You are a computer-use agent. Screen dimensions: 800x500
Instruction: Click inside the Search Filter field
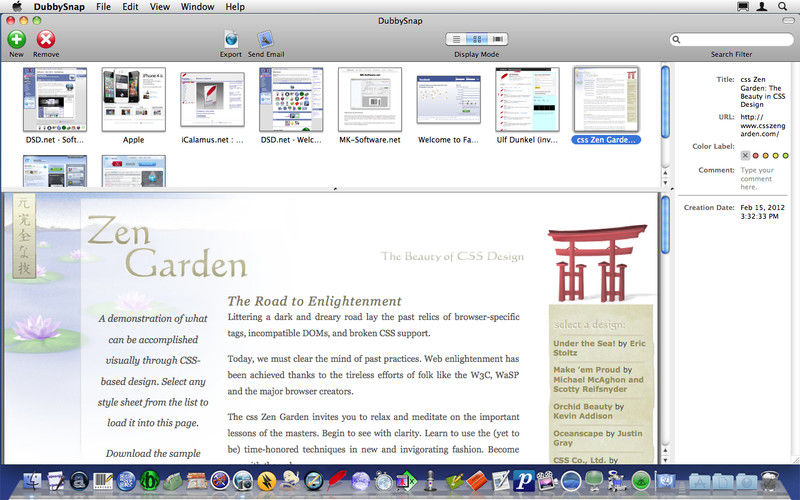731,39
